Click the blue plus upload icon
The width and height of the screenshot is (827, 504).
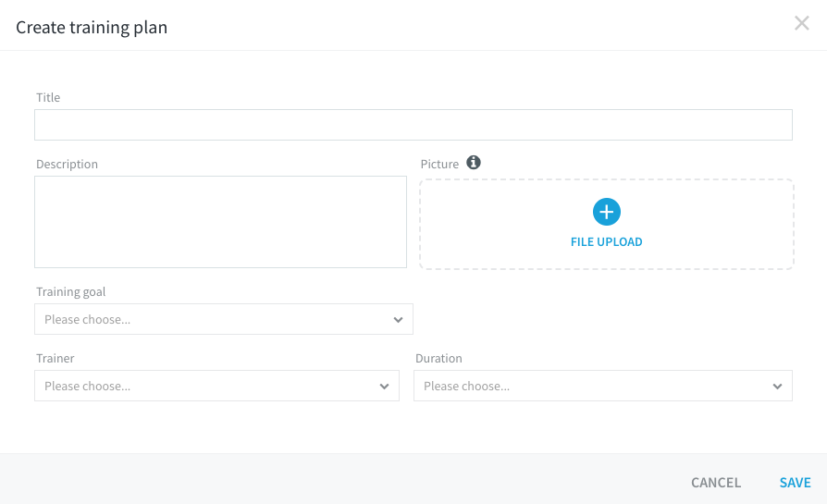click(607, 212)
